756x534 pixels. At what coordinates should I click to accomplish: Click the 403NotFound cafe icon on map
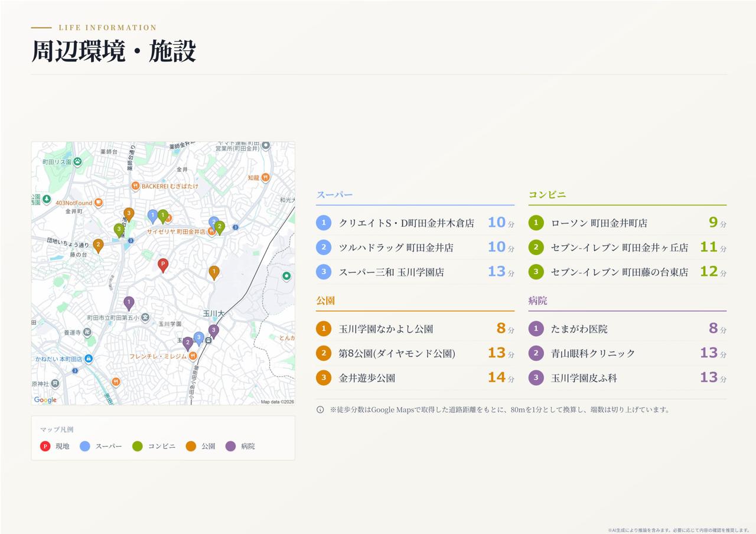tap(99, 203)
